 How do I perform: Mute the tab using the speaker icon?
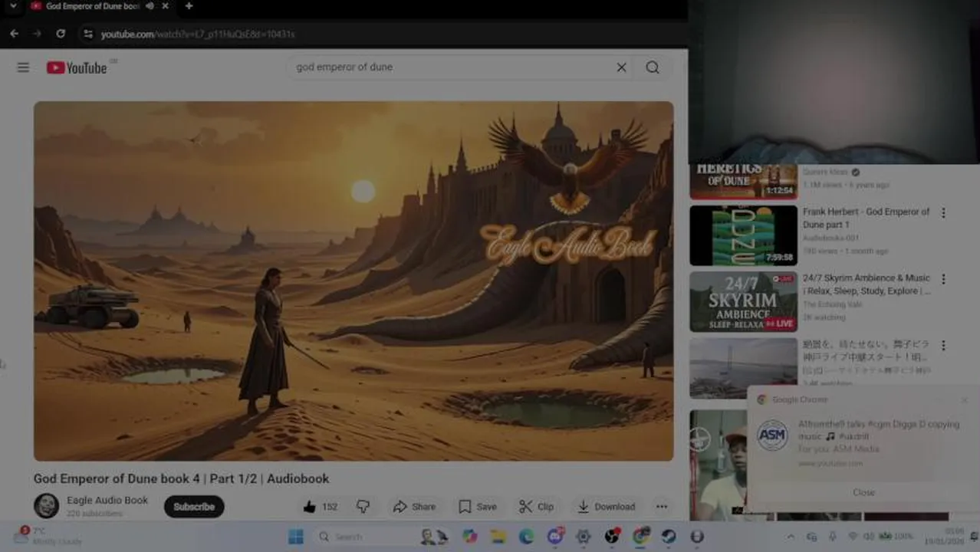pos(150,6)
